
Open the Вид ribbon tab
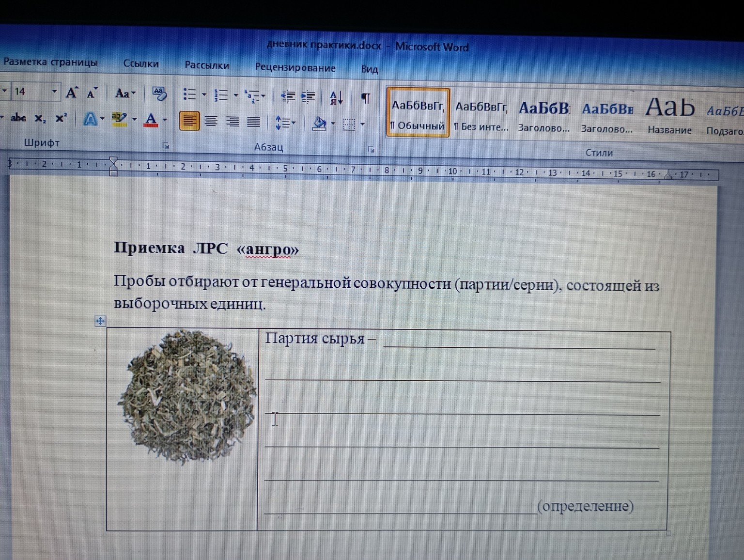pyautogui.click(x=370, y=70)
